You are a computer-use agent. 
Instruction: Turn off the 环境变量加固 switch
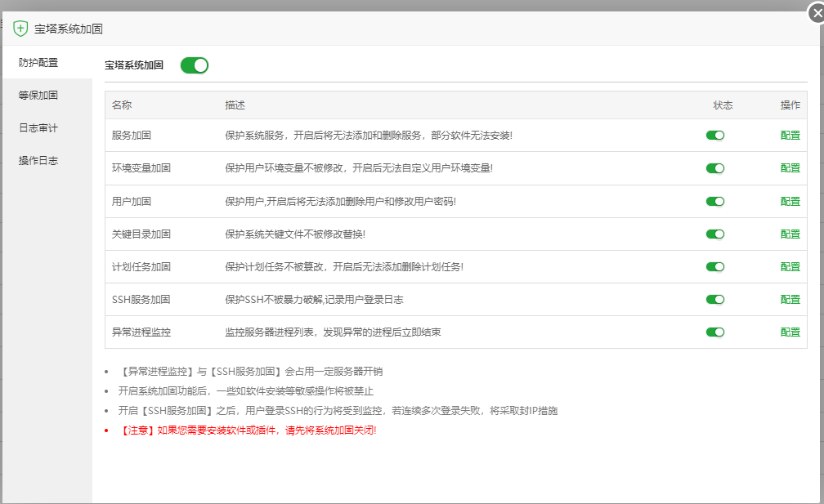(715, 168)
